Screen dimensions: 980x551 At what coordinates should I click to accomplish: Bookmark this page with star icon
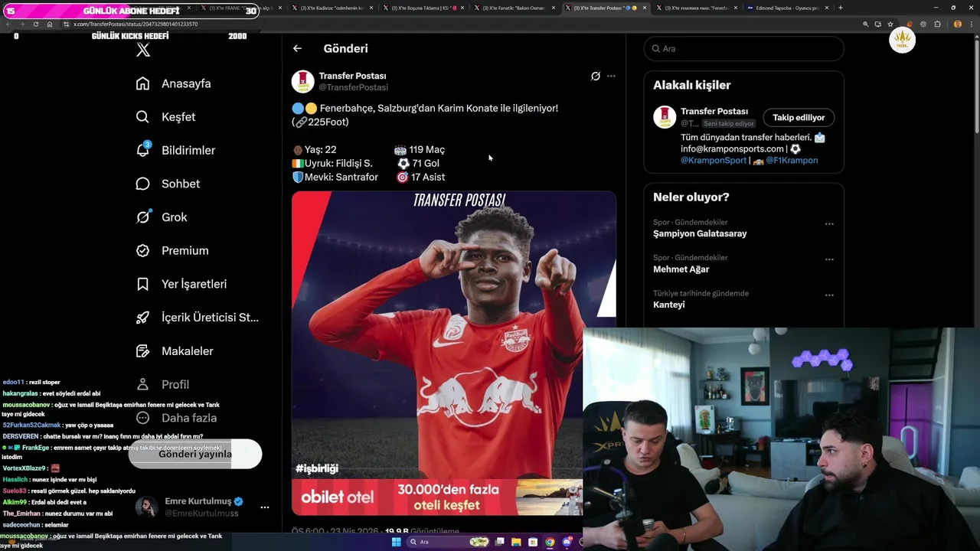click(x=890, y=24)
